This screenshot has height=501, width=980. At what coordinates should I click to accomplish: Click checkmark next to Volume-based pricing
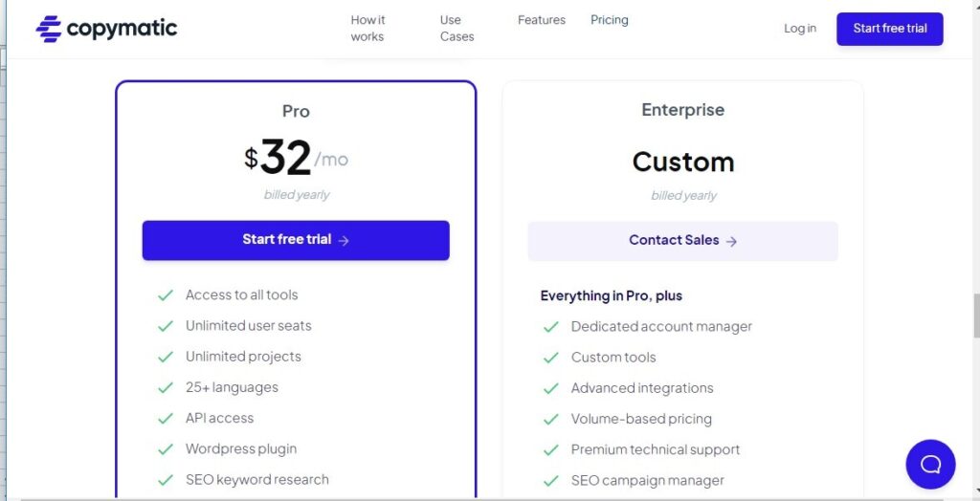(551, 419)
